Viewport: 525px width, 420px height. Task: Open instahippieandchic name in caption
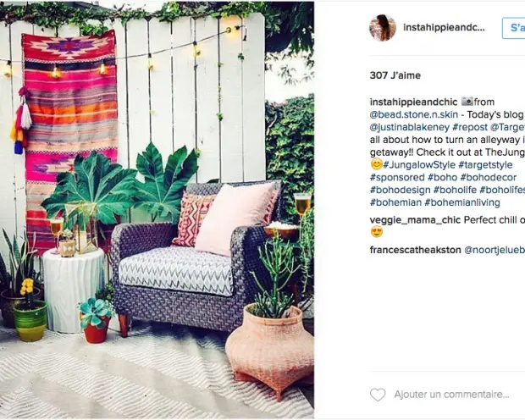click(x=413, y=102)
